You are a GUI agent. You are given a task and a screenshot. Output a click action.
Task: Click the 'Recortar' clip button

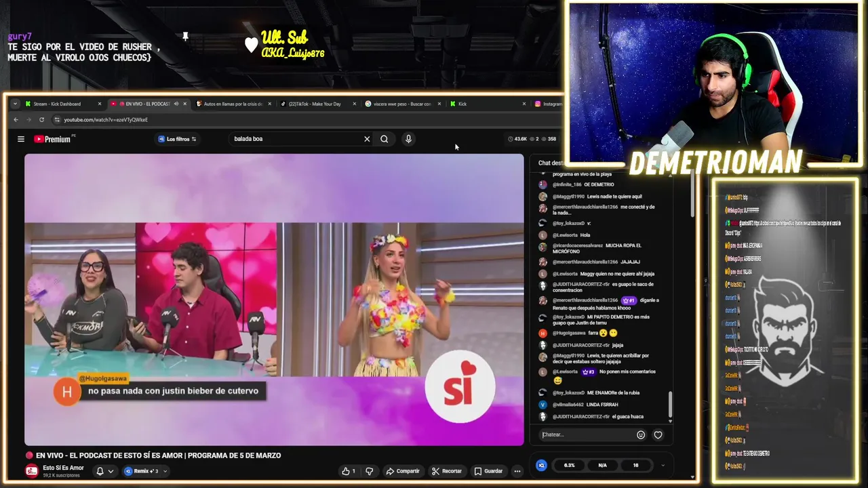(446, 471)
